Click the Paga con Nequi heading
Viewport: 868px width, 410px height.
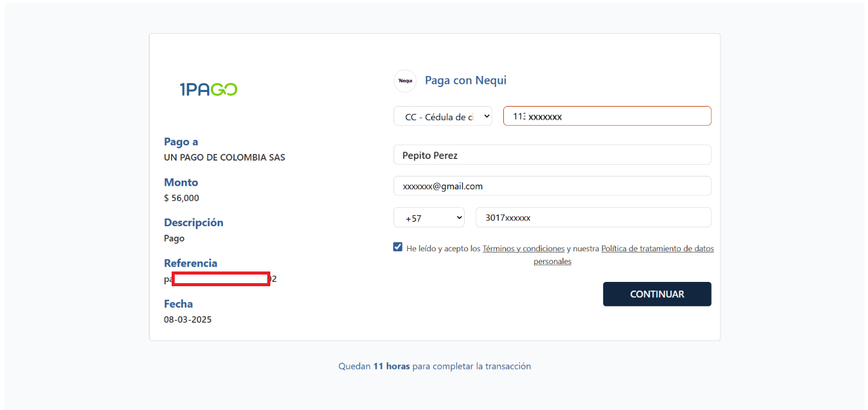tap(465, 80)
